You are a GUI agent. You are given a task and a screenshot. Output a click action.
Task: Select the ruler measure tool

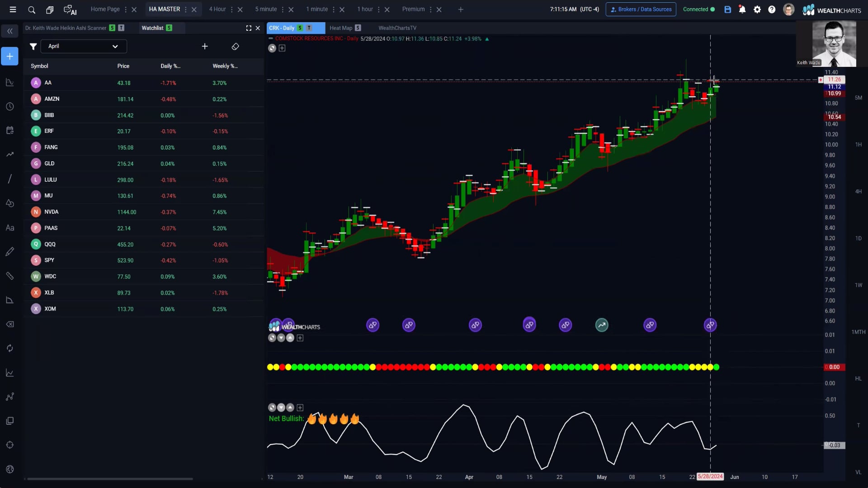pyautogui.click(x=9, y=276)
